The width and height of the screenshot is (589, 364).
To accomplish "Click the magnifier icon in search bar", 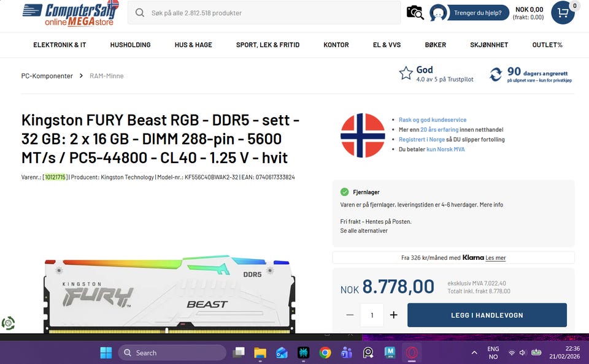I will click(140, 13).
